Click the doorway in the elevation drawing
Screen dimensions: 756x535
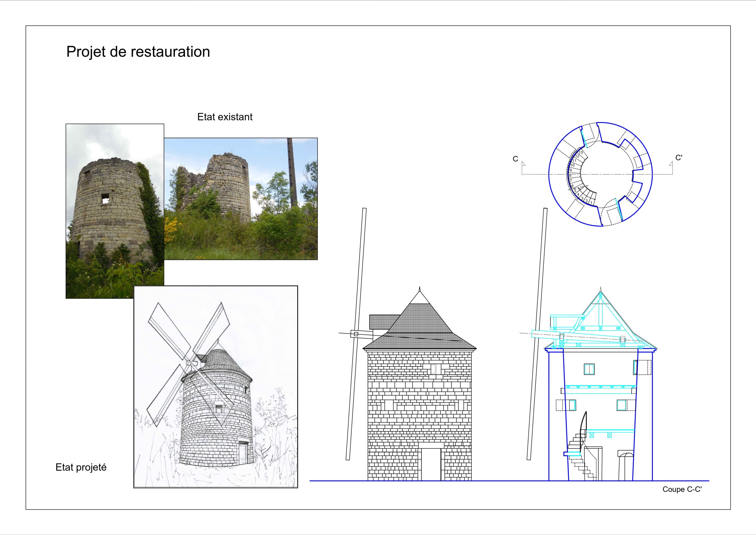coord(431,464)
